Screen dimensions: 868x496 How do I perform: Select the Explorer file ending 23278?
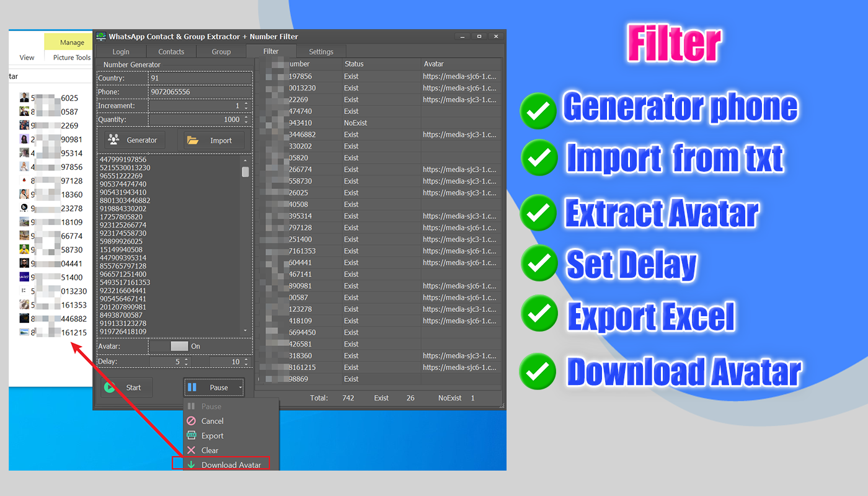(51, 208)
